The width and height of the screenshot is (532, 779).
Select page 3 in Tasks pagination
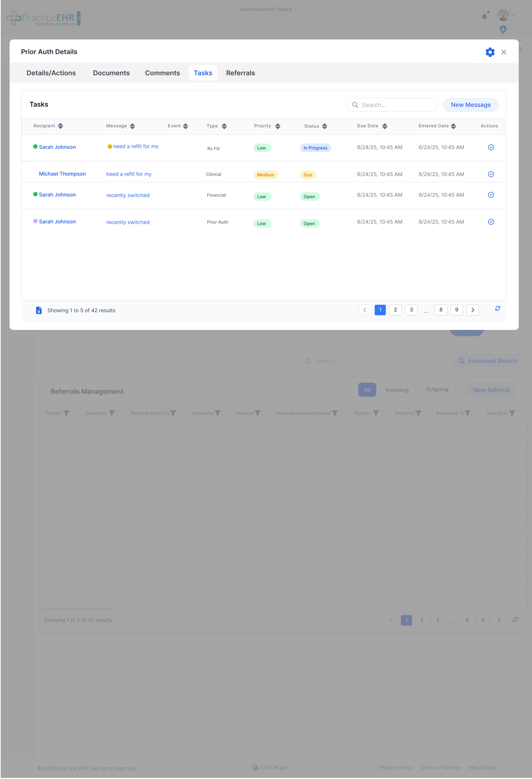[411, 310]
